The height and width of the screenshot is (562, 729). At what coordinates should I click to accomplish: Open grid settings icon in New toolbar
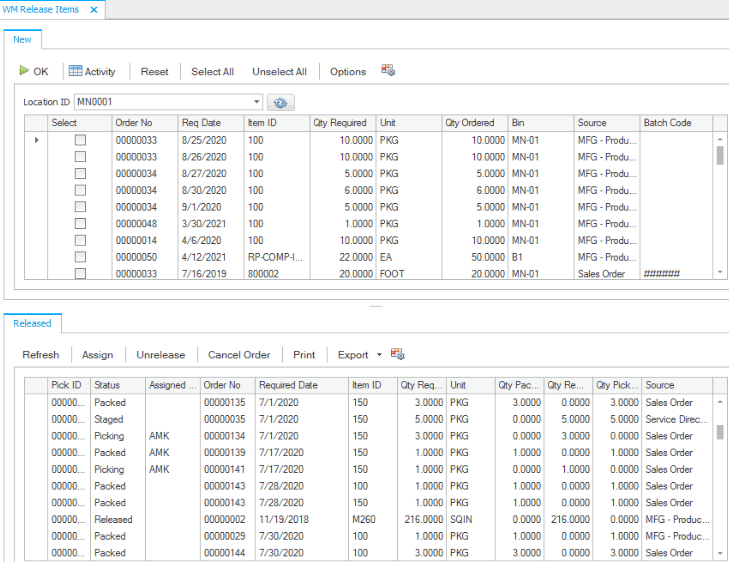tap(389, 71)
